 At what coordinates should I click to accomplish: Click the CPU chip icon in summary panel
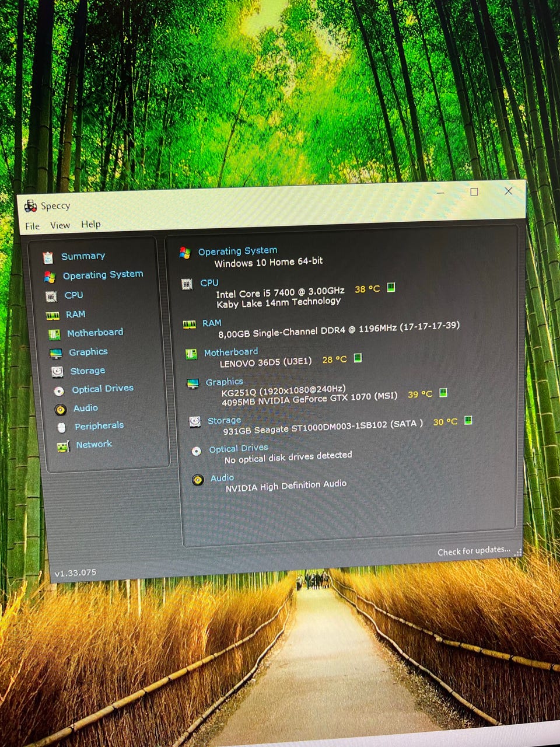pos(187,284)
